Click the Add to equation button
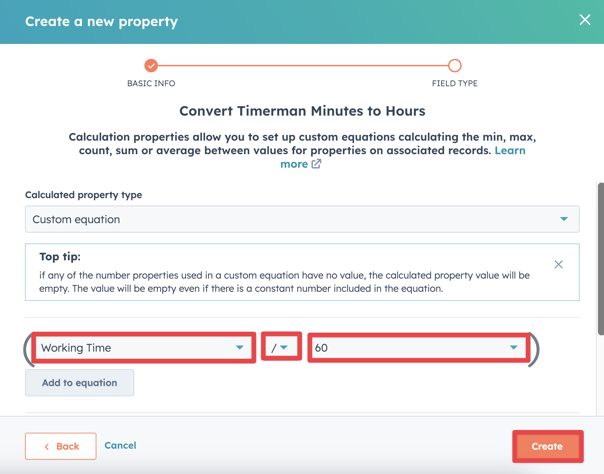Viewport: 604px width, 474px height. (x=79, y=383)
